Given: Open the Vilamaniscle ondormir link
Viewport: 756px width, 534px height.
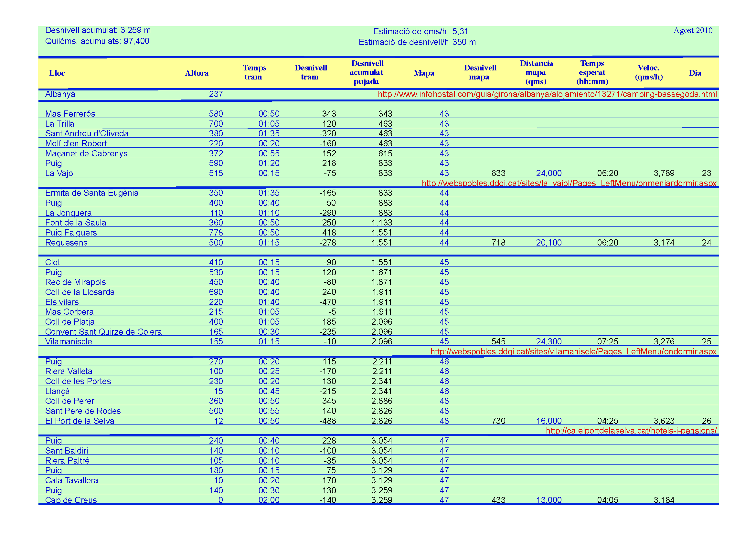Looking at the screenshot, I should tap(573, 351).
